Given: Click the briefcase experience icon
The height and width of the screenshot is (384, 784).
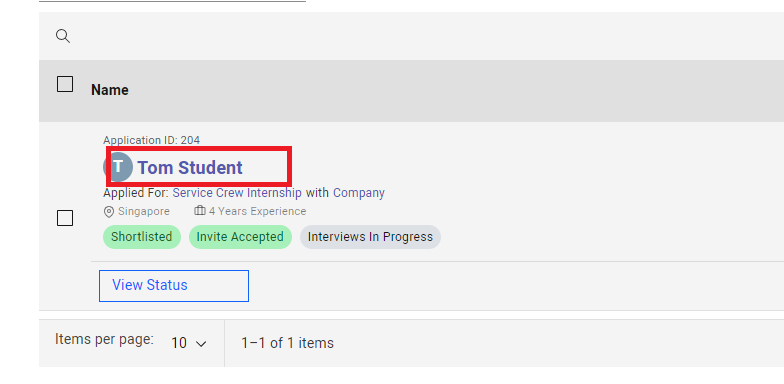Looking at the screenshot, I should pos(200,211).
